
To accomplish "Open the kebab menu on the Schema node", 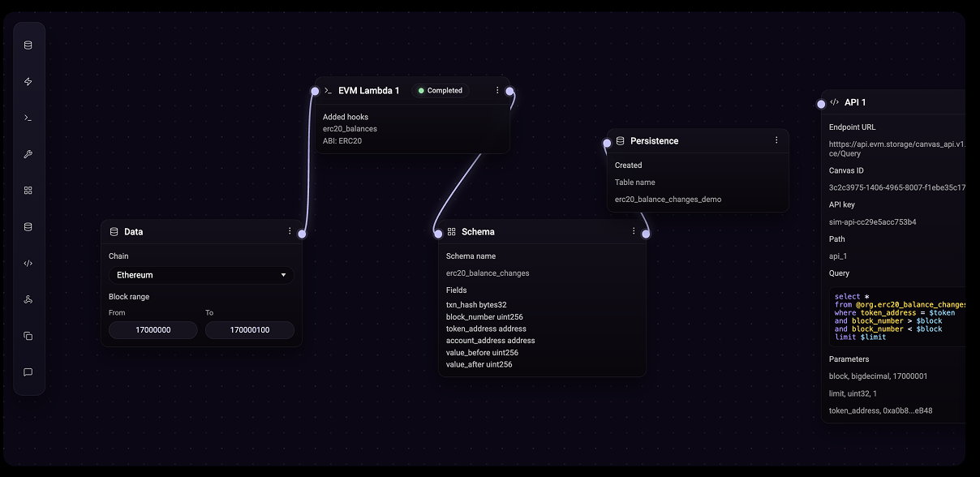I will pos(634,231).
